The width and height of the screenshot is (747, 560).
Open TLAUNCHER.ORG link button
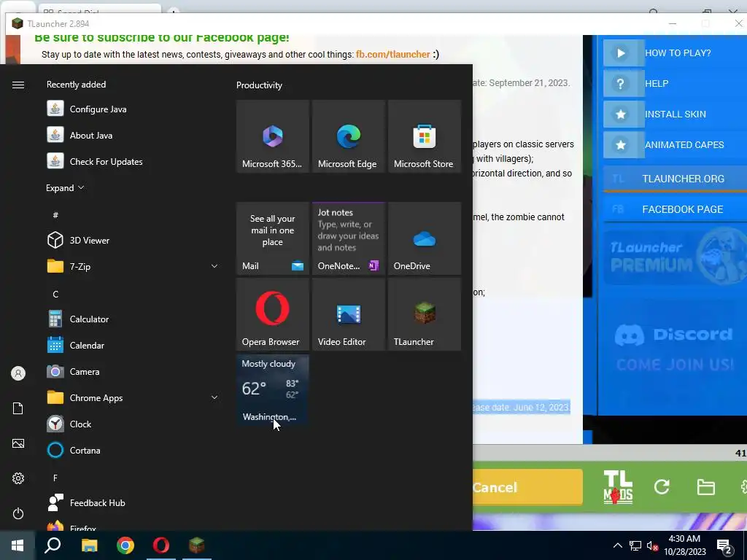pyautogui.click(x=675, y=179)
